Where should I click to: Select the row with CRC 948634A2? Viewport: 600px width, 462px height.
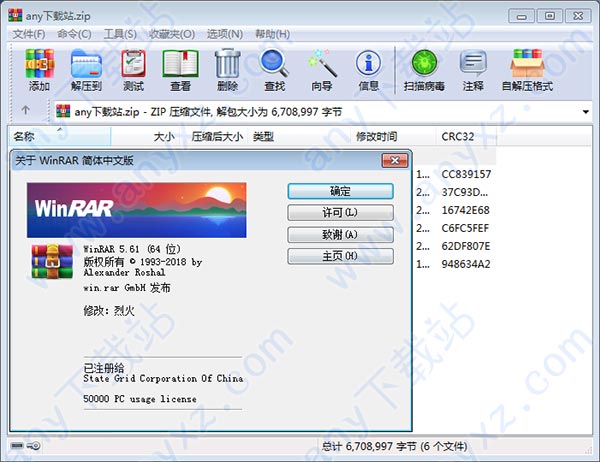466,264
